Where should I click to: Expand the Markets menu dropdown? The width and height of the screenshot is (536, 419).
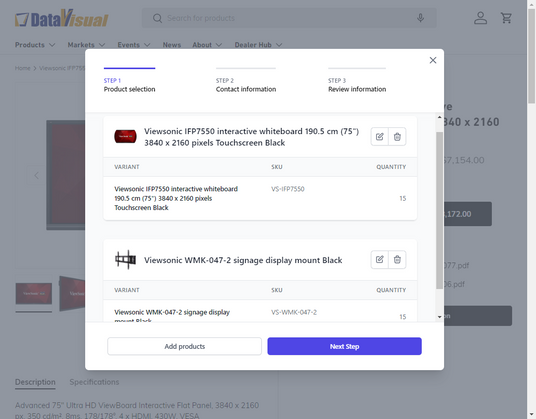[86, 45]
